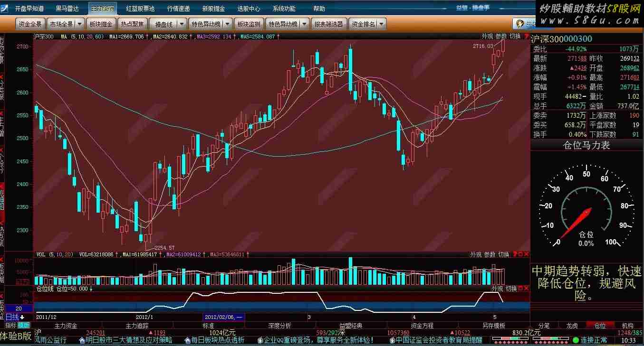Select the 龙虎 tab in the right panel
This screenshot has height=346, width=644.
(x=572, y=326)
